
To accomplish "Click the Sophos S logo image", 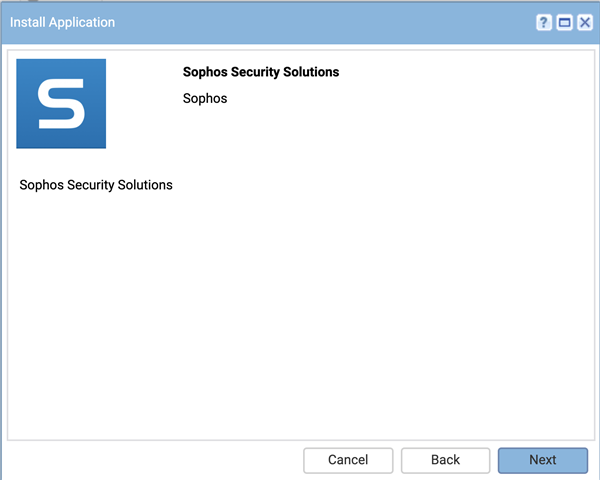I will point(61,103).
